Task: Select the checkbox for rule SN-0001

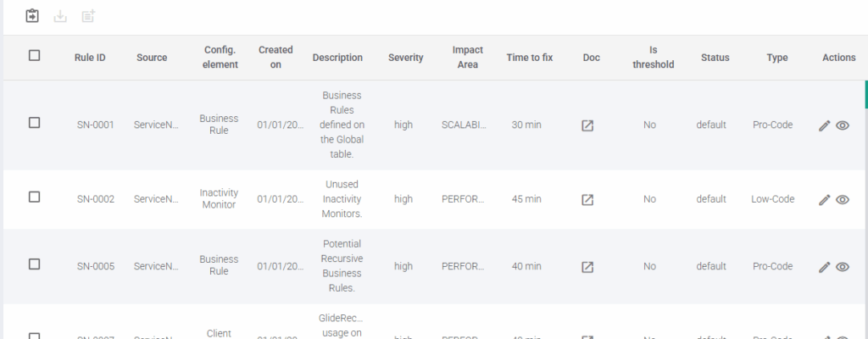Action: tap(35, 123)
